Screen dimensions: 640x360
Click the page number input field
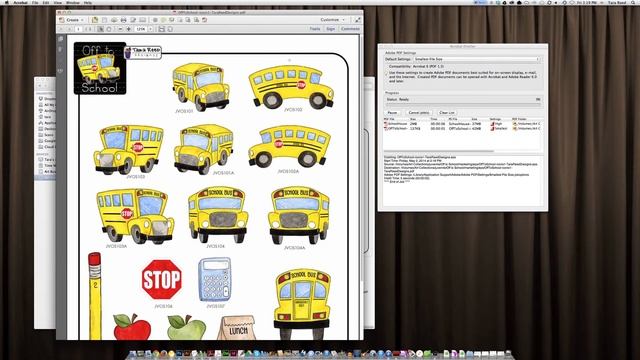pos(78,29)
